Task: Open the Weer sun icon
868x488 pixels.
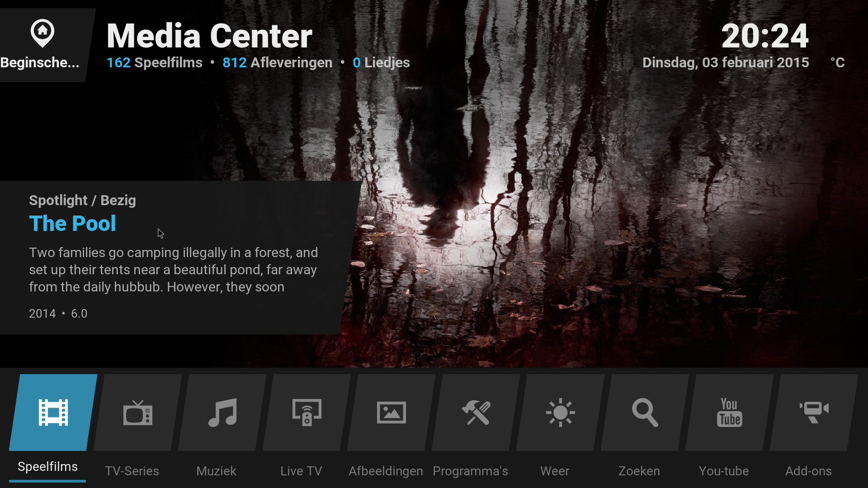Action: [x=561, y=413]
